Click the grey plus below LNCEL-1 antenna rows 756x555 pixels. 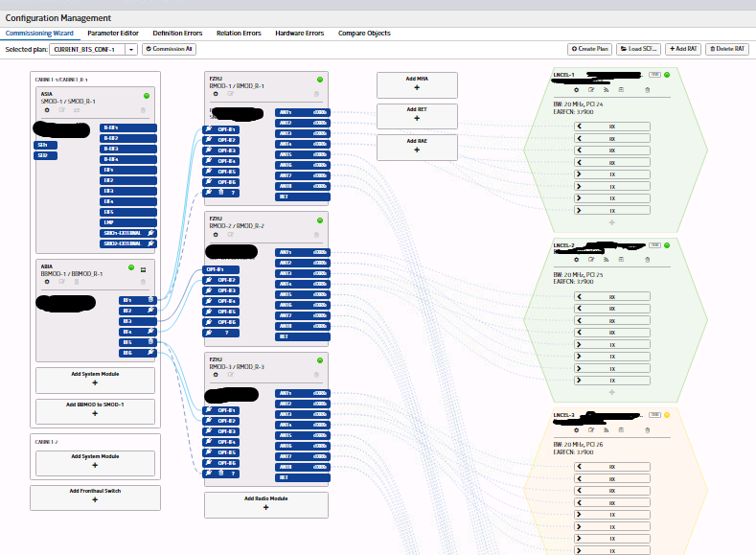click(x=612, y=222)
